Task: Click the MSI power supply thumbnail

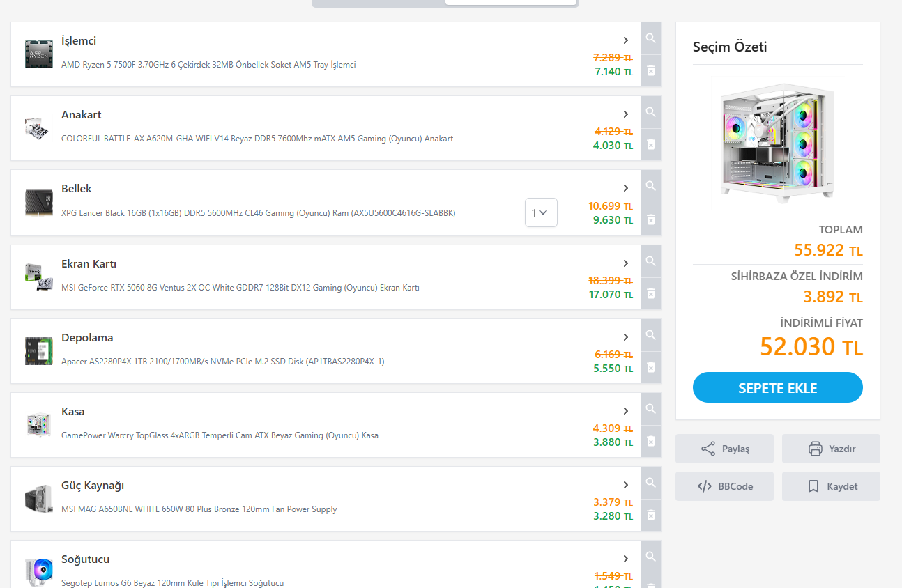Action: (x=39, y=499)
